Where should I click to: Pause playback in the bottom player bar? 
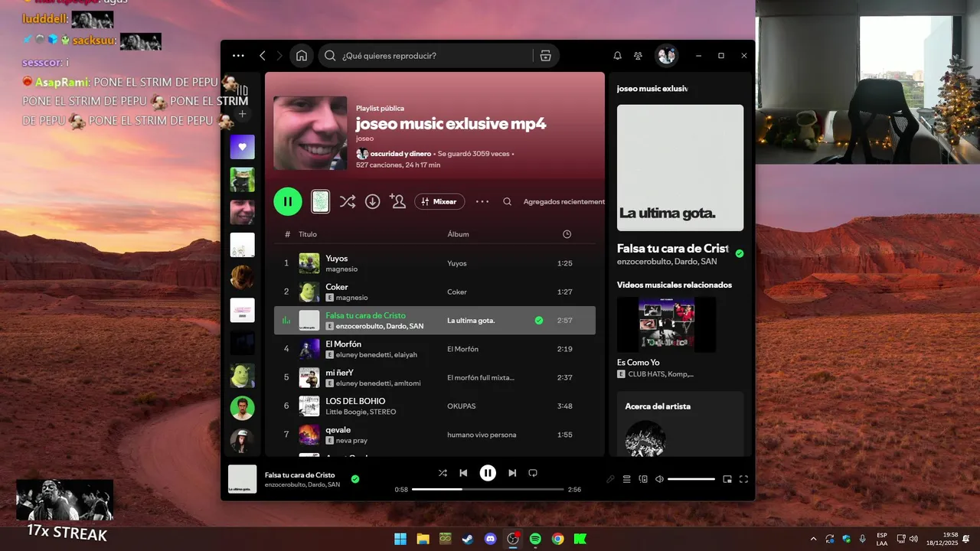(488, 473)
